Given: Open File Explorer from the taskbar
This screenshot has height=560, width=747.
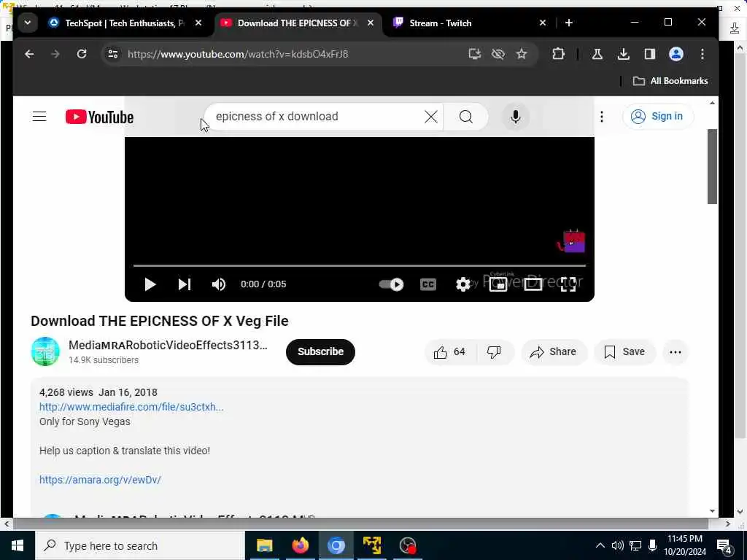Looking at the screenshot, I should coord(264,545).
